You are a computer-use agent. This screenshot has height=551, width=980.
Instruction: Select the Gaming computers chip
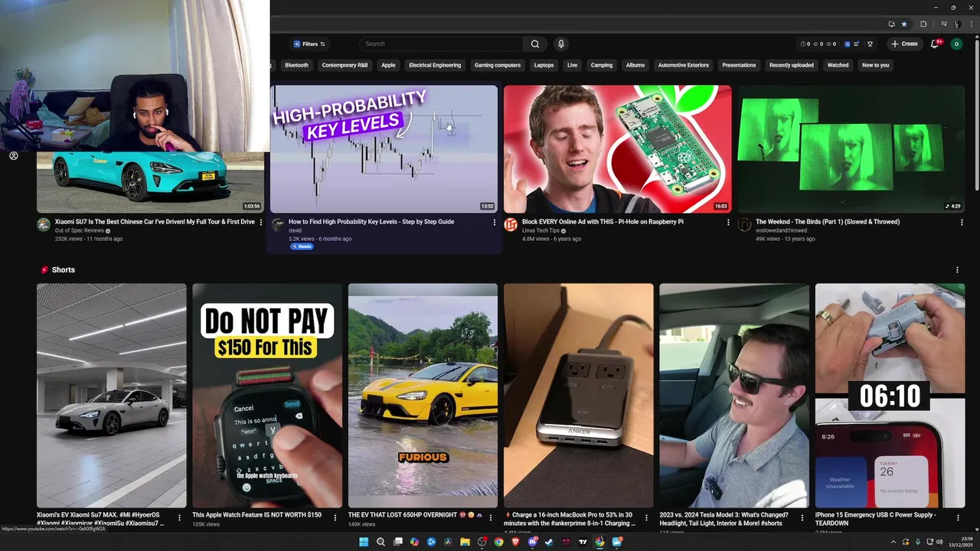(x=498, y=65)
